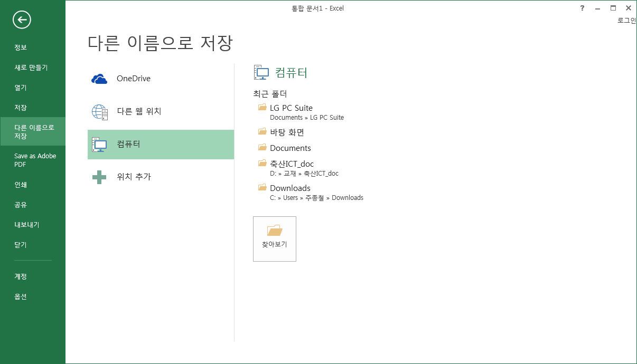The image size is (637, 364).
Task: Select 새로 만들기 in the sidebar
Action: [33, 68]
